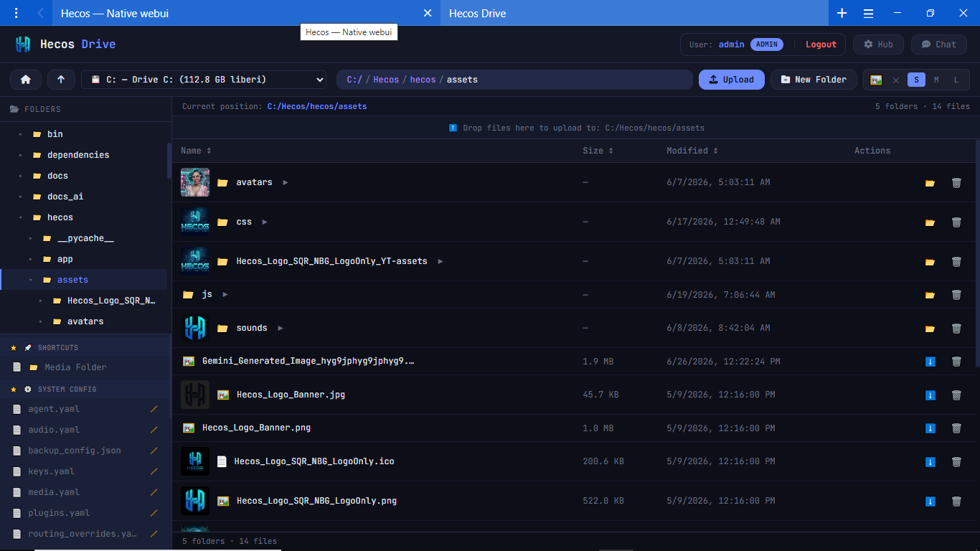Download the Gemini_Generated_Image file
This screenshot has width=980, height=551.
(x=930, y=362)
